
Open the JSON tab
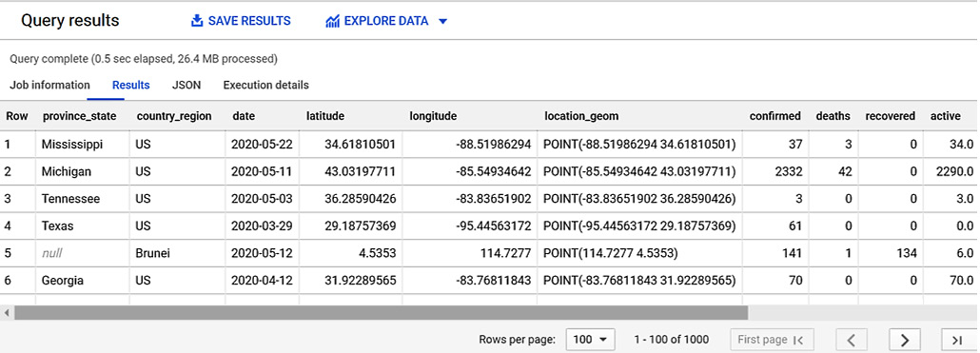(x=186, y=85)
